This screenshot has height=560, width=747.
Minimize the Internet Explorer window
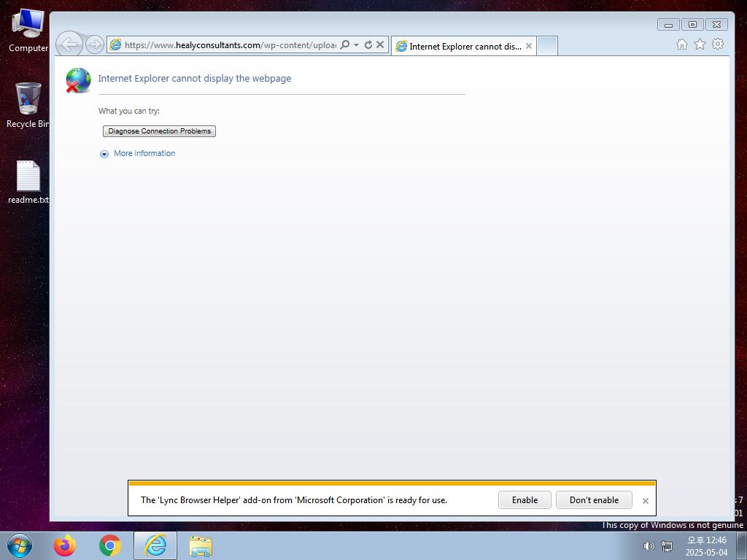click(668, 25)
